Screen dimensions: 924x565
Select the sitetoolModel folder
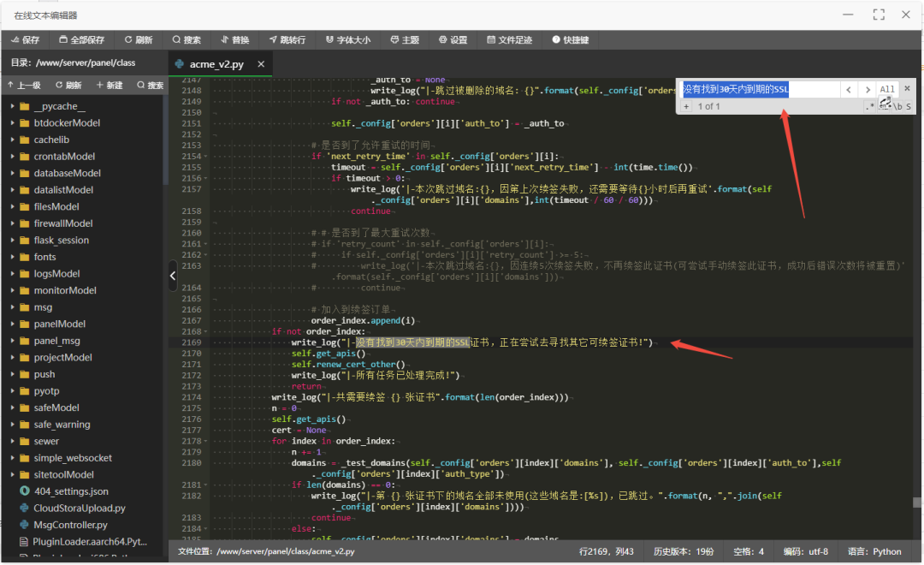(63, 475)
